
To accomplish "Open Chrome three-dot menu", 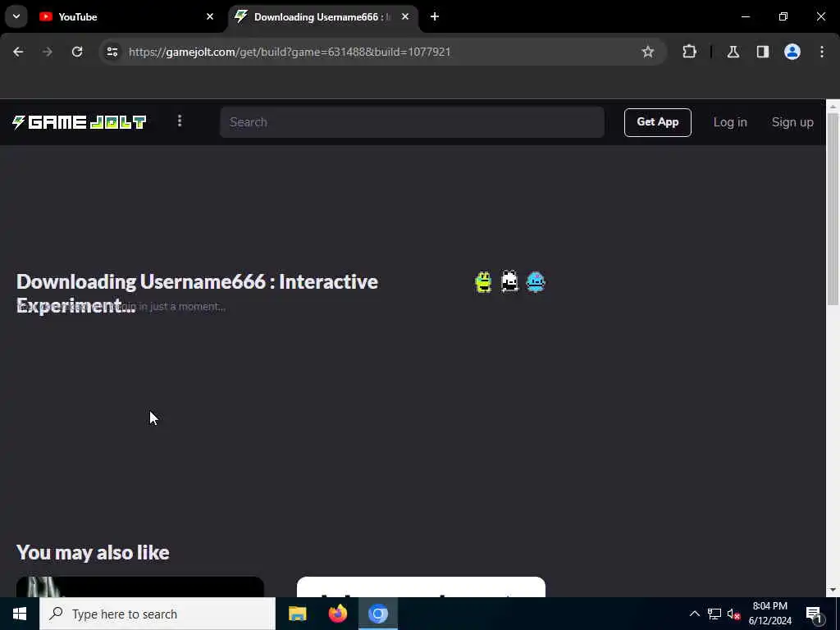I will [x=822, y=52].
